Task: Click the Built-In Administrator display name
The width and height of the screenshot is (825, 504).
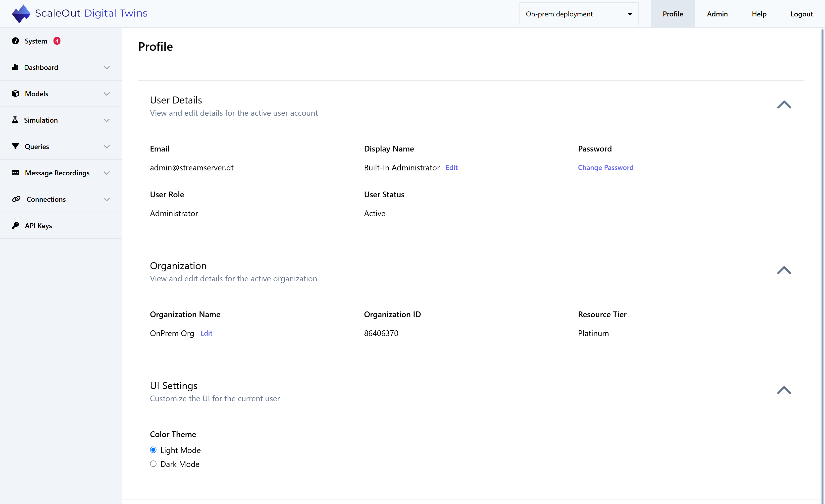Action: pyautogui.click(x=402, y=167)
